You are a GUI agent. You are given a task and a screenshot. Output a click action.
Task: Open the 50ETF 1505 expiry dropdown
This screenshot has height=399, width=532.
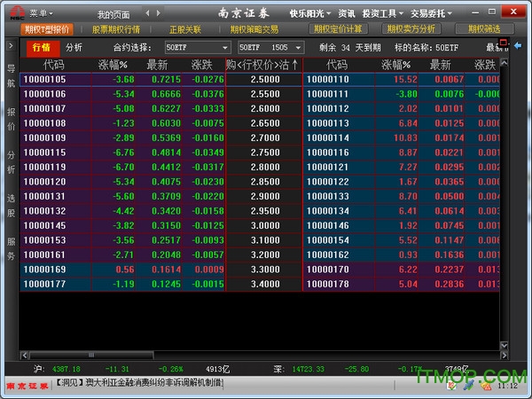click(x=270, y=48)
